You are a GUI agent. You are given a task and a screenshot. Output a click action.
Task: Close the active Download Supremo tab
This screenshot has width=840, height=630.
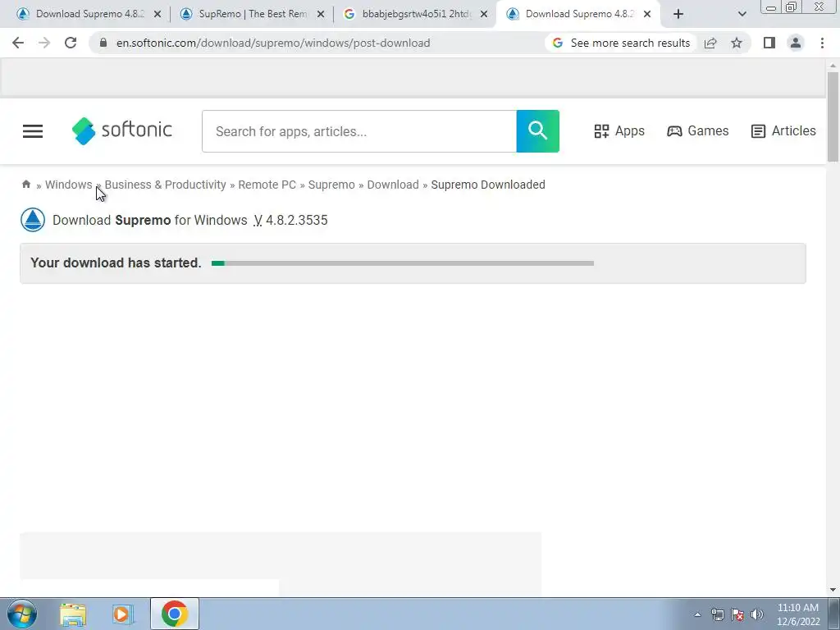pyautogui.click(x=647, y=15)
